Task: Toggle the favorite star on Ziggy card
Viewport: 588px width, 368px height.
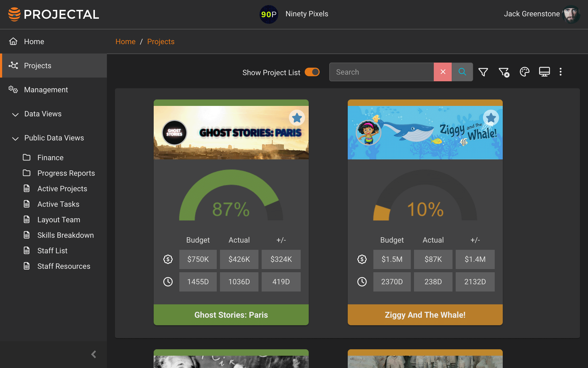Action: point(491,118)
